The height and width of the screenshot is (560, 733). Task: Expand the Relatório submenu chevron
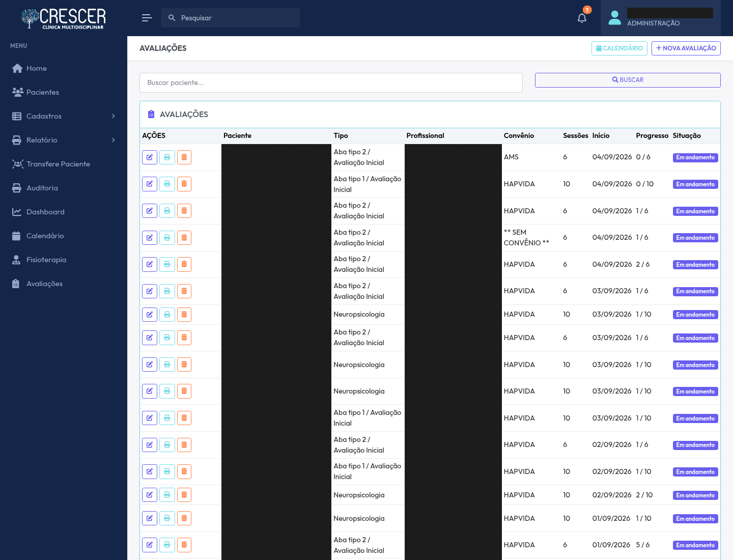113,140
